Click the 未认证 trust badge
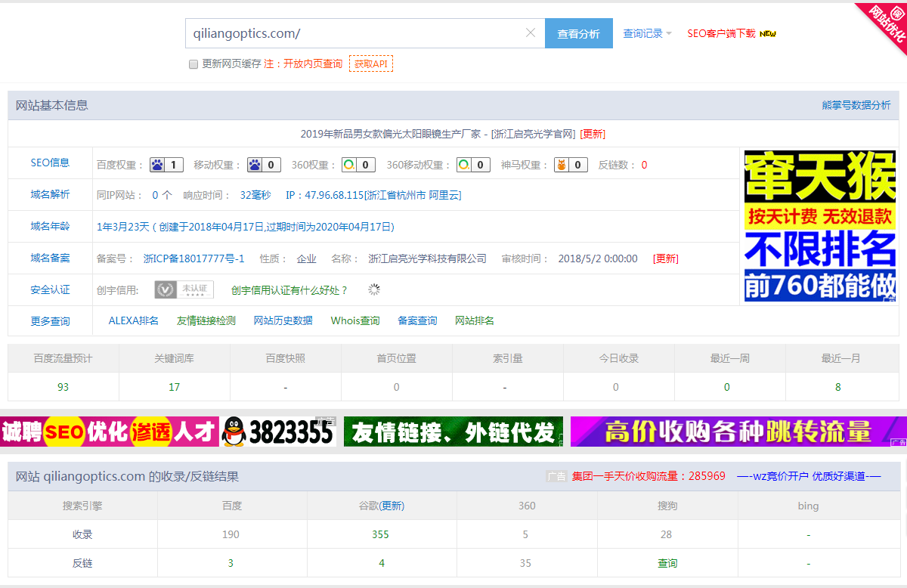Screen dimensions: 907x588 [184, 289]
